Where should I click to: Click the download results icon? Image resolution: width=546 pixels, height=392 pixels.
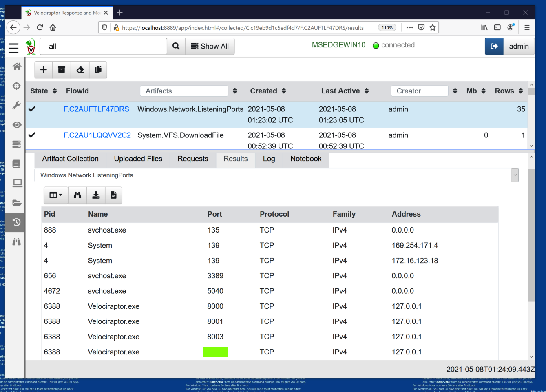[96, 195]
